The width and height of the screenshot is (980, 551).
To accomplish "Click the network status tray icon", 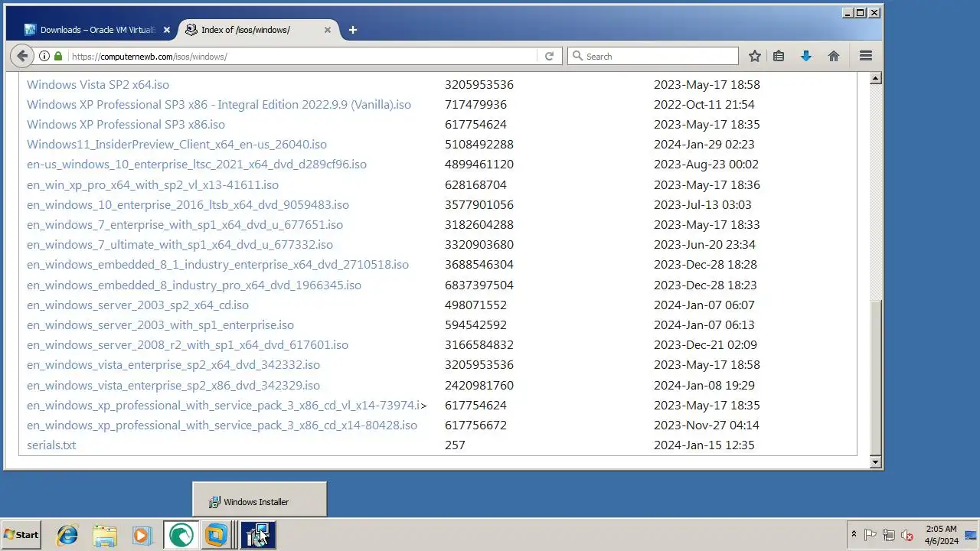I will coord(889,535).
